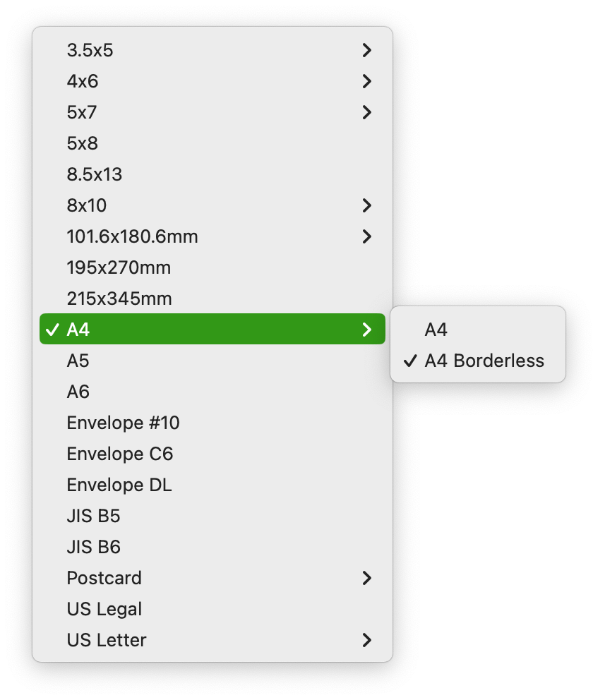Screen dimensions: 593x700
Task: Pick Envelope #10 from the list
Action: [123, 423]
